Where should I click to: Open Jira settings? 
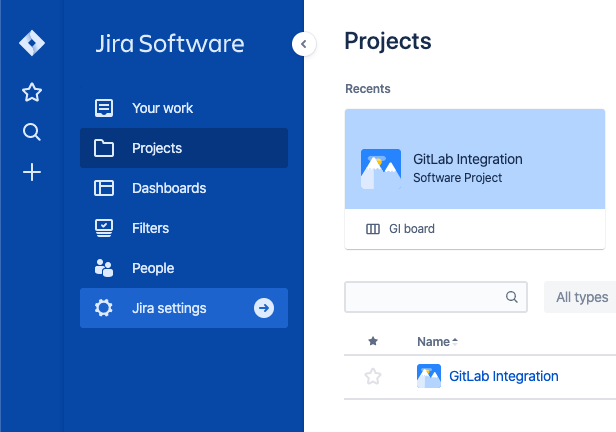[x=168, y=308]
